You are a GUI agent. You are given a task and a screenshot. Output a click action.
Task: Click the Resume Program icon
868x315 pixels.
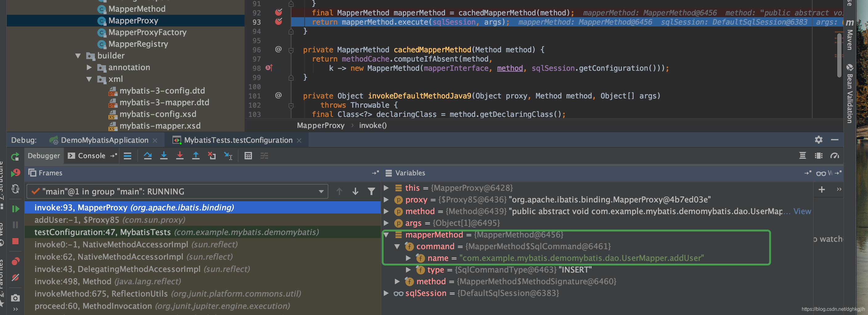coord(15,209)
